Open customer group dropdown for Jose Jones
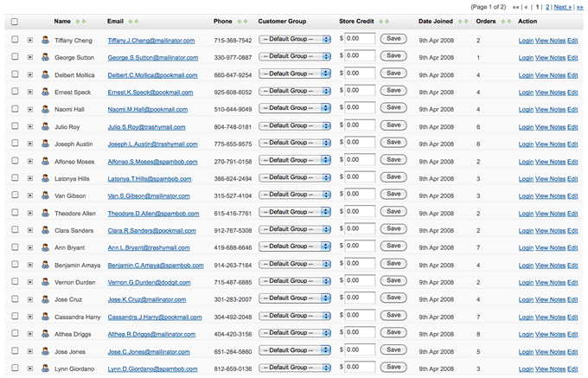The width and height of the screenshot is (588, 378). coord(295,350)
